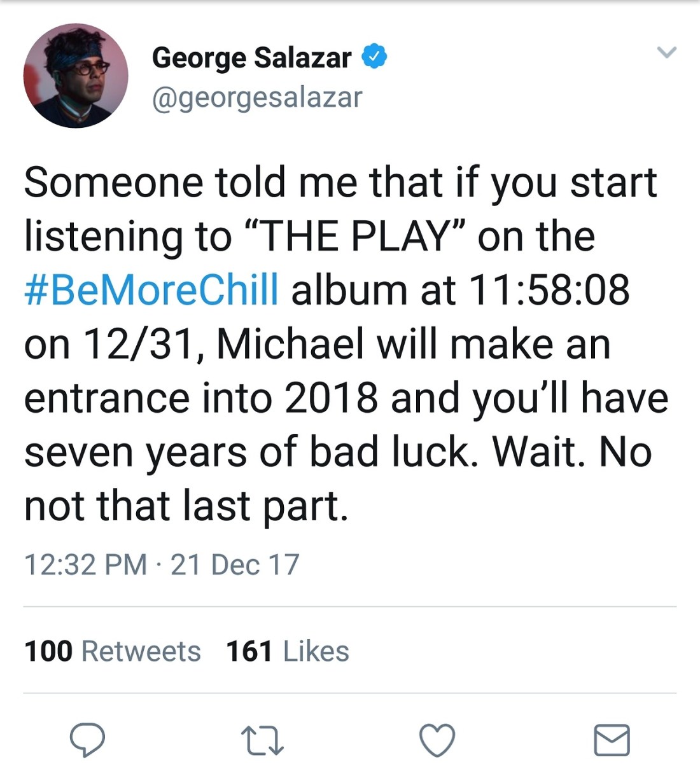Open the #BeMoreChill hashtag
The width and height of the screenshot is (700, 783).
[x=151, y=290]
